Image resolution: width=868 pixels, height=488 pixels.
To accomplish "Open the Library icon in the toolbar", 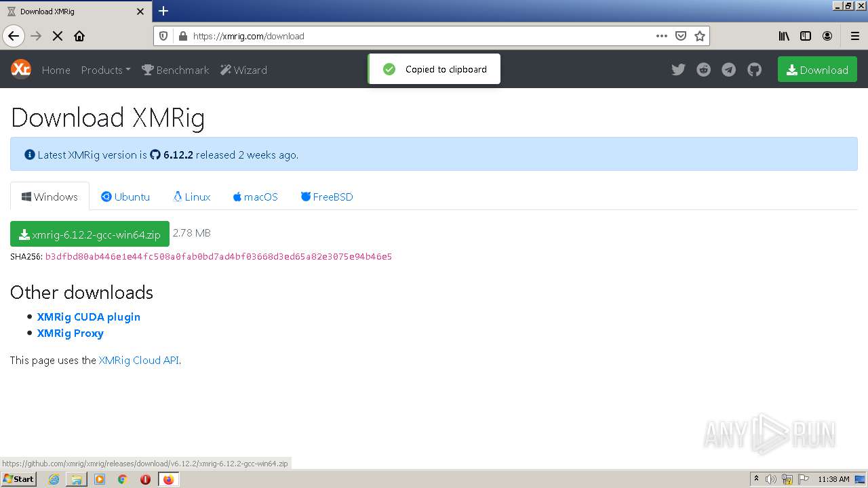I will click(x=784, y=36).
